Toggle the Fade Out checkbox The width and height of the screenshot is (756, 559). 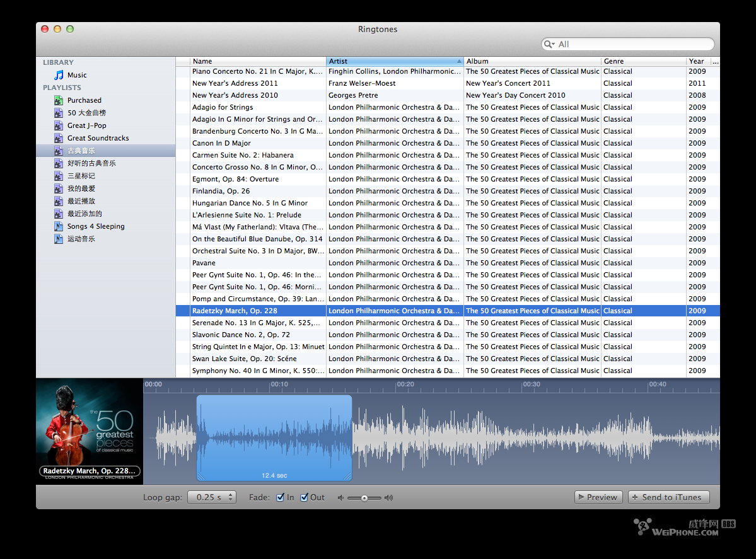point(305,497)
